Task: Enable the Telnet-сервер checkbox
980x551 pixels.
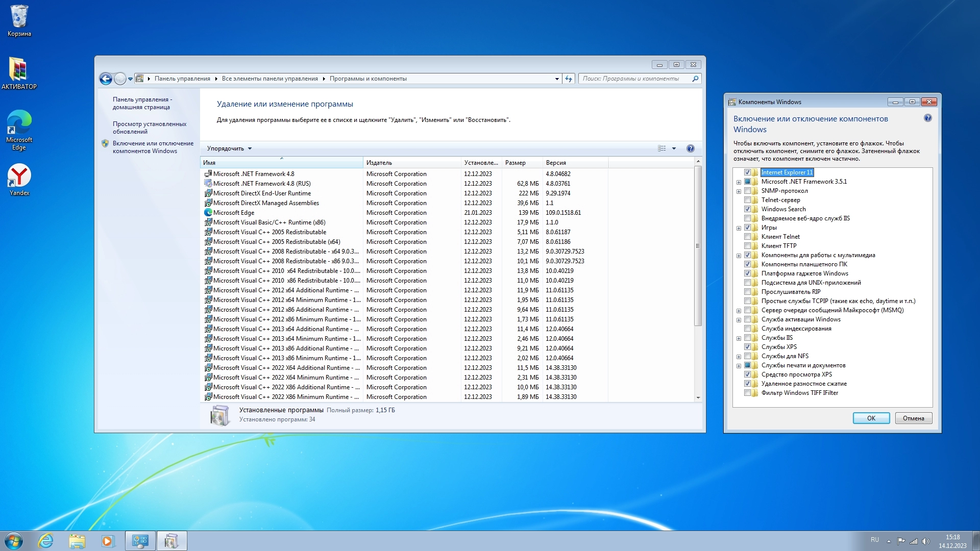Action: [x=747, y=200]
